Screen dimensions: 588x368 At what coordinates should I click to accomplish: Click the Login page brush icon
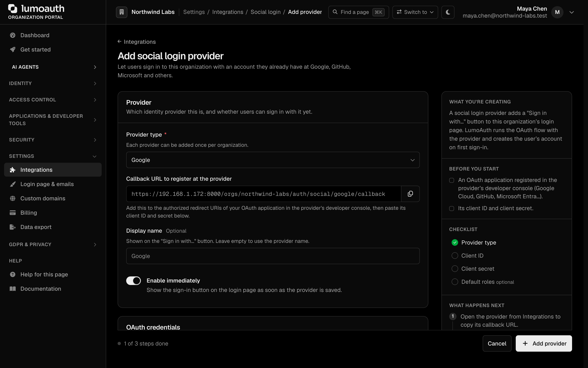(13, 184)
